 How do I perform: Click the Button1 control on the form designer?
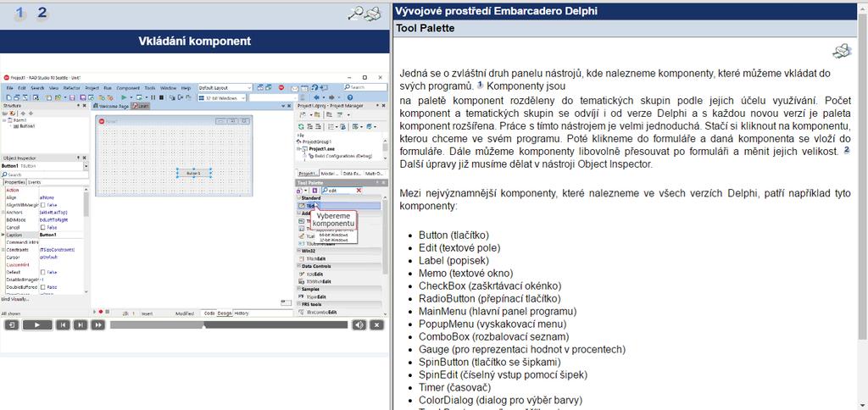coord(194,173)
